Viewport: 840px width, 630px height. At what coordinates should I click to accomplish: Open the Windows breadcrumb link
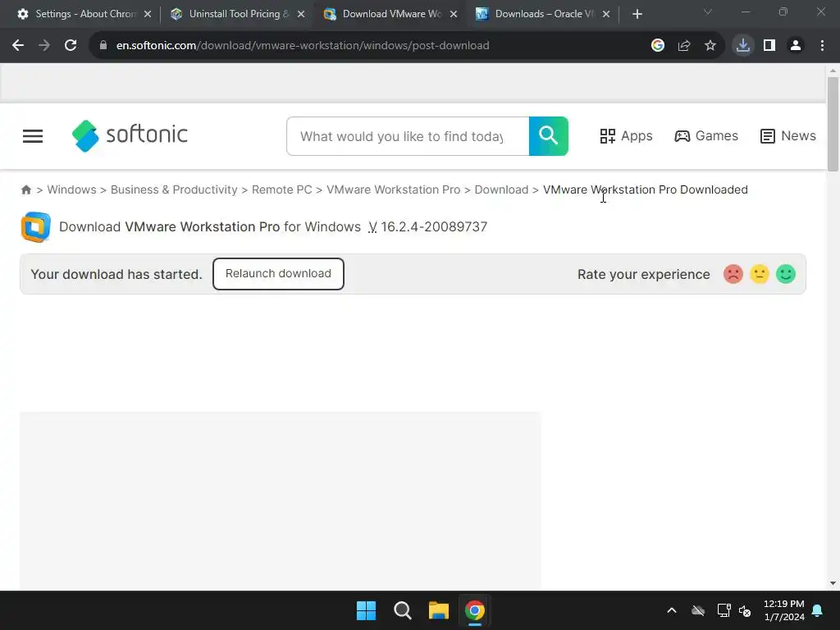click(x=72, y=189)
